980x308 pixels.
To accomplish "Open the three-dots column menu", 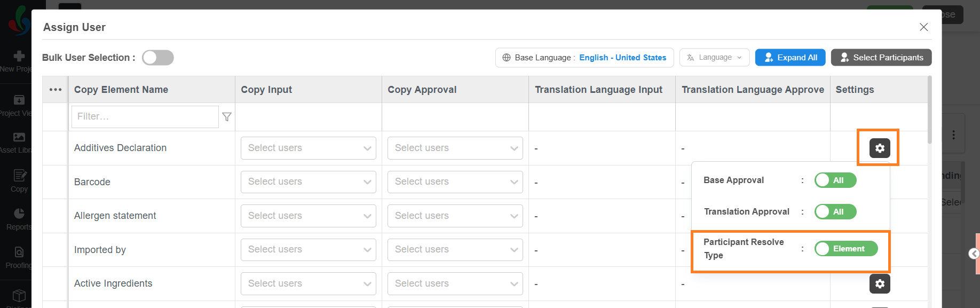I will click(x=56, y=90).
